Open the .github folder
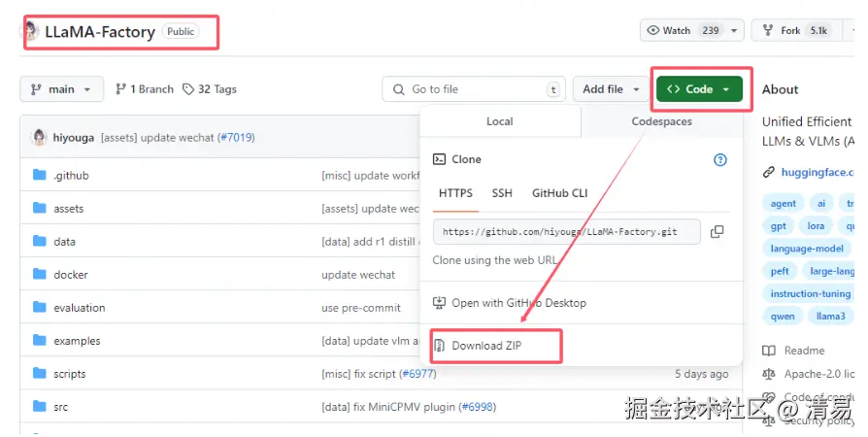The height and width of the screenshot is (437, 868). 71,176
